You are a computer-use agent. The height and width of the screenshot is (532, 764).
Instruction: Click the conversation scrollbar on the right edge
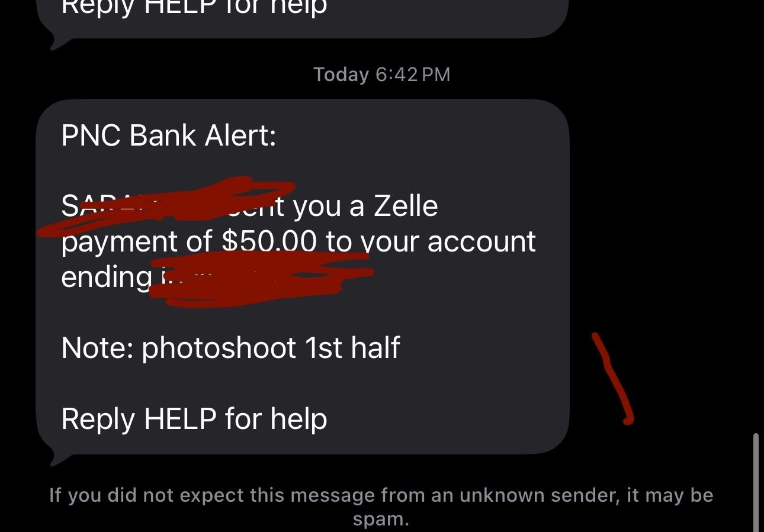[756, 482]
